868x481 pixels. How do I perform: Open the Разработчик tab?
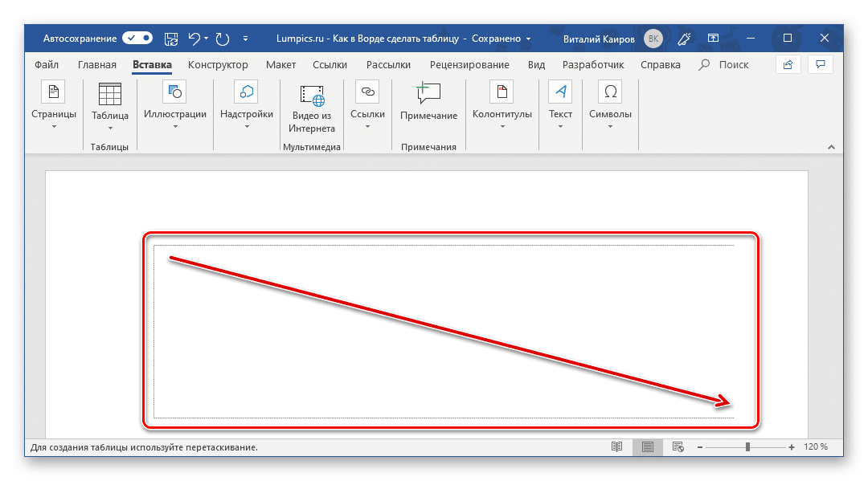(593, 65)
